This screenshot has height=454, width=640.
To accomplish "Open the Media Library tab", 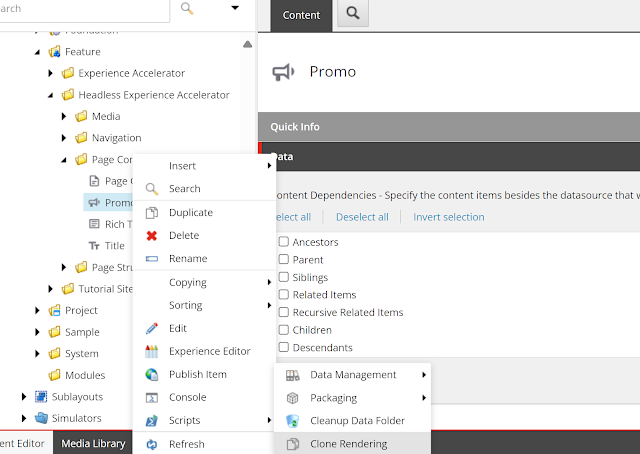I will 93,443.
